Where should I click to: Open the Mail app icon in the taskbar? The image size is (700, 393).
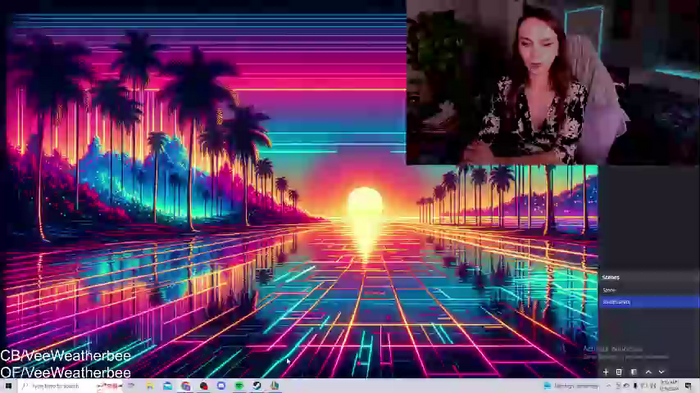(167, 386)
